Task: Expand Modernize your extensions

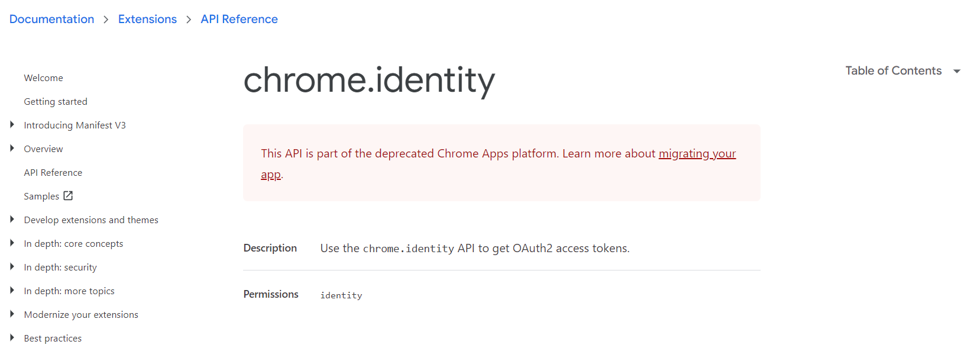Action: pos(12,314)
